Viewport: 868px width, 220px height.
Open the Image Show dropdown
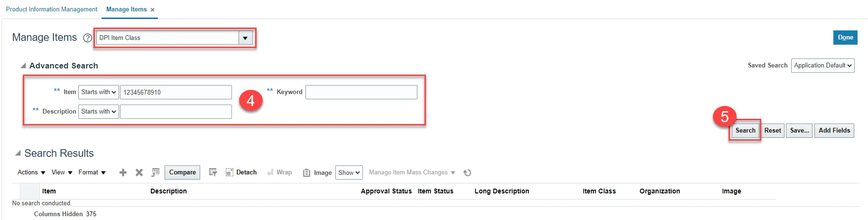[349, 172]
